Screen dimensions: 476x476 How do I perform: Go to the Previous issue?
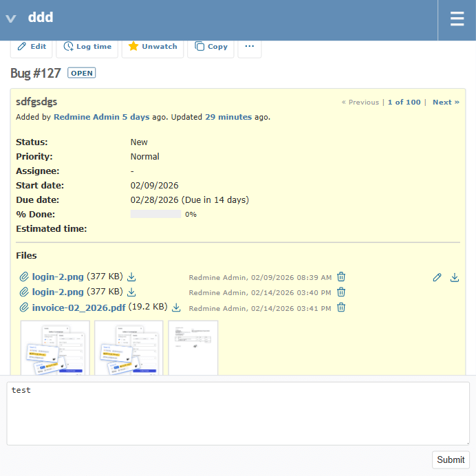coord(360,102)
